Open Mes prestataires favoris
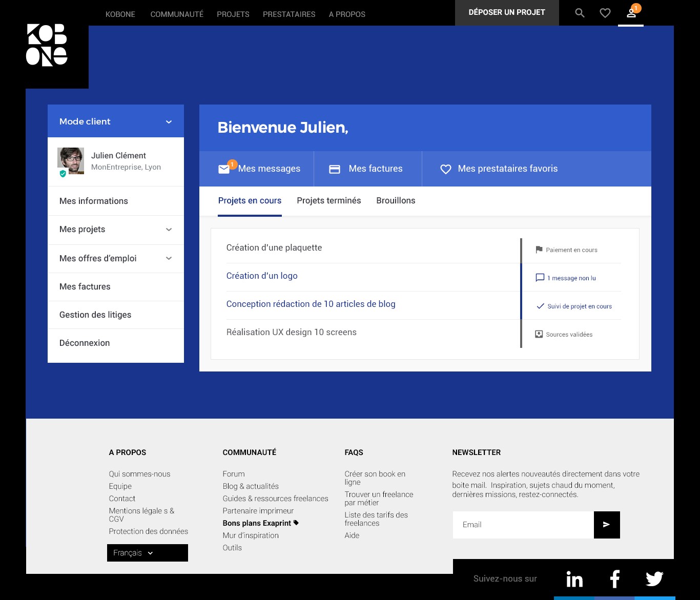Screen dimensions: 700x600 tap(507, 169)
